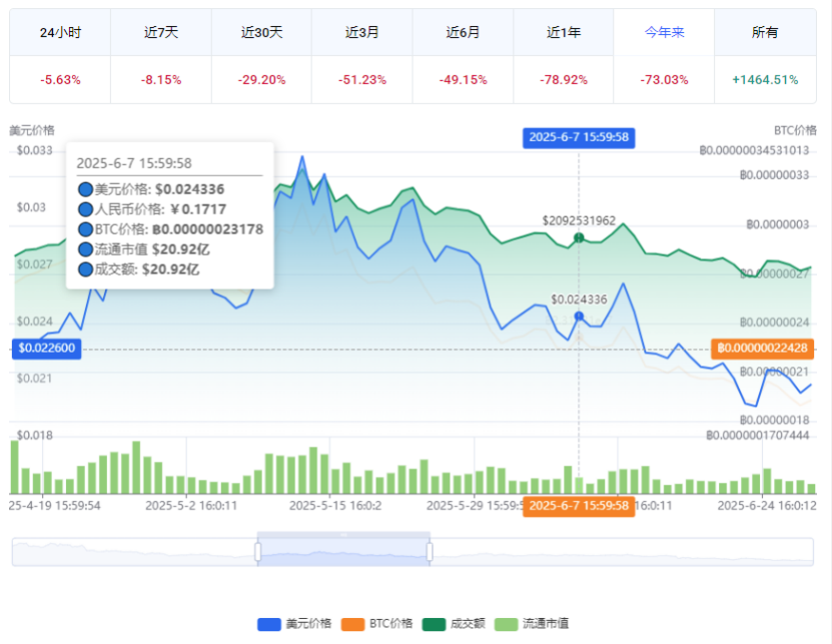Click the green data point at $2092531962
Screen dimensions: 832x644
tap(579, 238)
